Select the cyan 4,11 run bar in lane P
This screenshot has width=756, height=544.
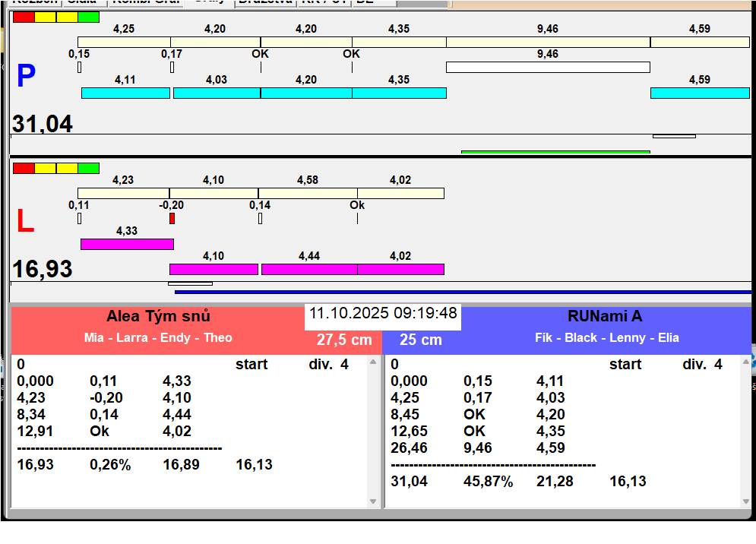tap(125, 93)
